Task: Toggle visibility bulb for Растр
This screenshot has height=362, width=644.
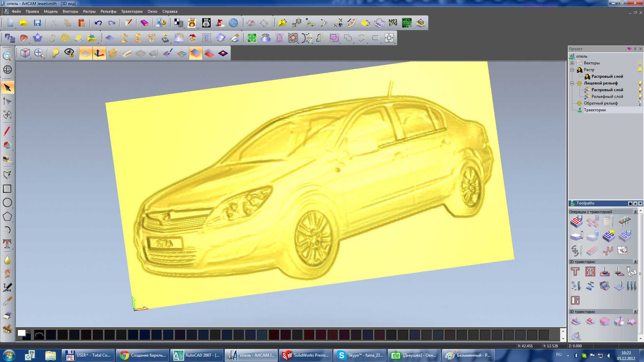Action: click(640, 70)
